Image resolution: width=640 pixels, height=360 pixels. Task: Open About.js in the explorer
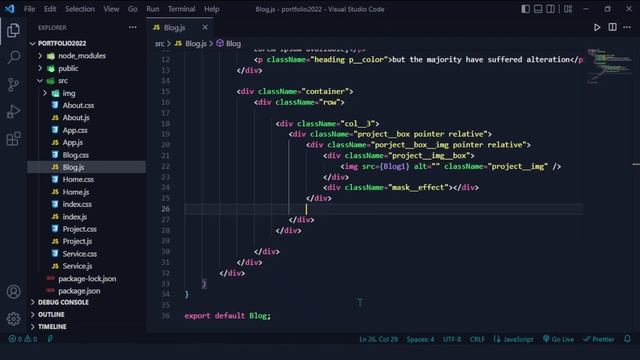(x=76, y=118)
